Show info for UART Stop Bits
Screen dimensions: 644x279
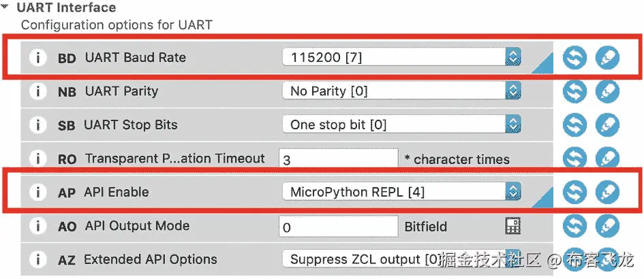[x=39, y=125]
